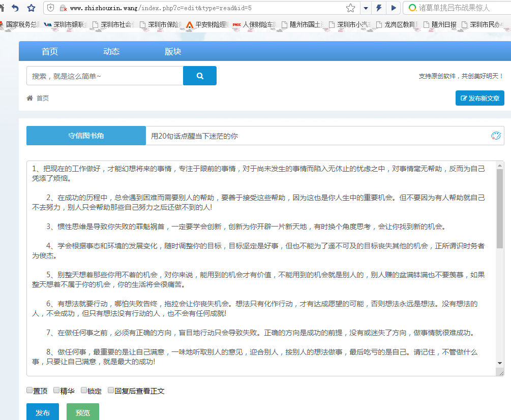Open 深圳市社会 bookmark

(113, 24)
